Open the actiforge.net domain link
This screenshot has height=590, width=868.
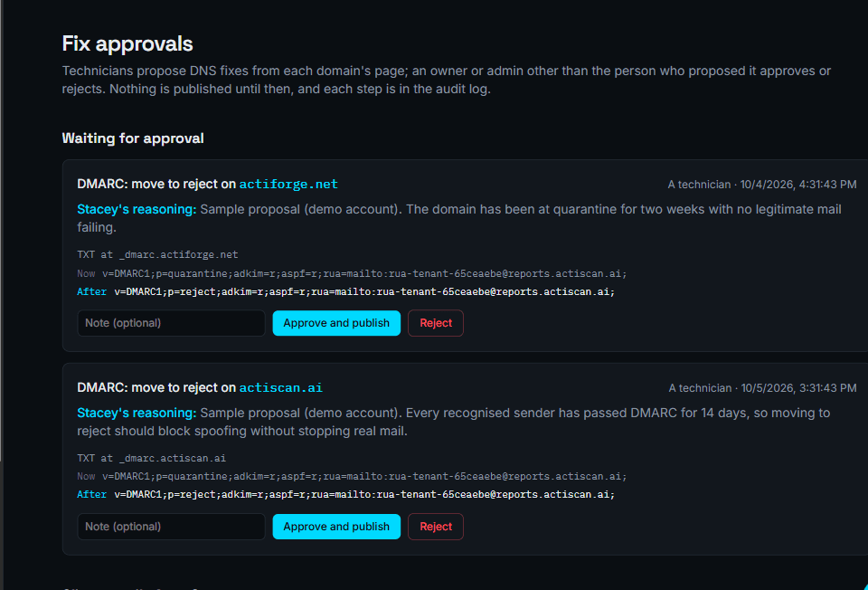[x=288, y=184]
